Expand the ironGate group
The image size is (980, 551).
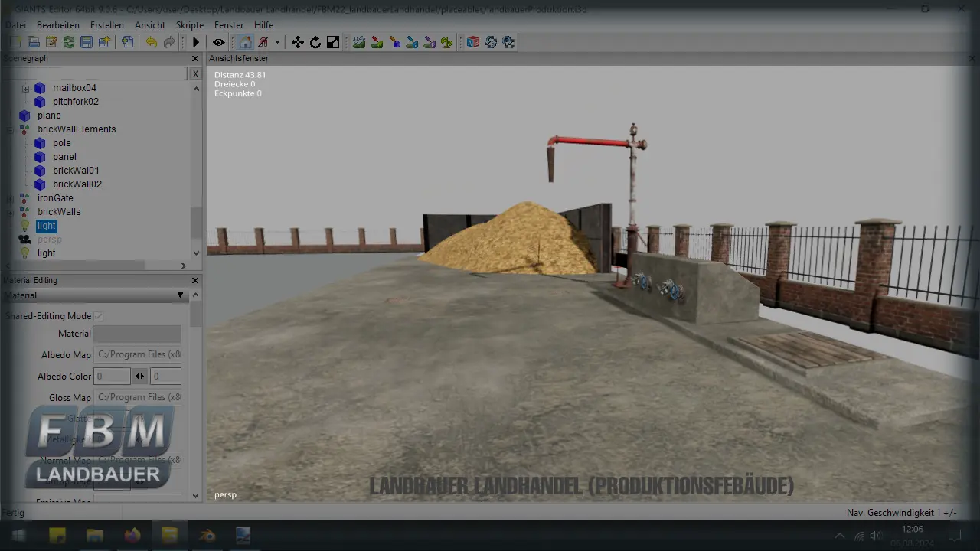click(x=10, y=198)
